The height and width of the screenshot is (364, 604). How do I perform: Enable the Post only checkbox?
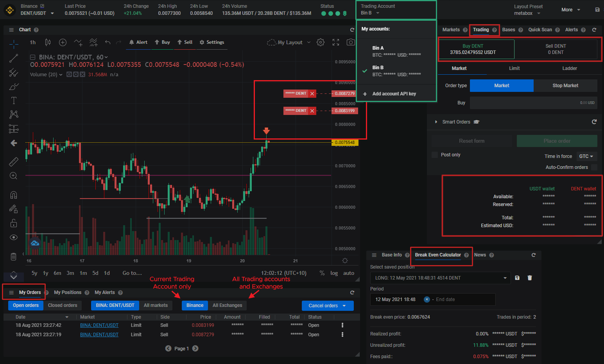point(435,155)
